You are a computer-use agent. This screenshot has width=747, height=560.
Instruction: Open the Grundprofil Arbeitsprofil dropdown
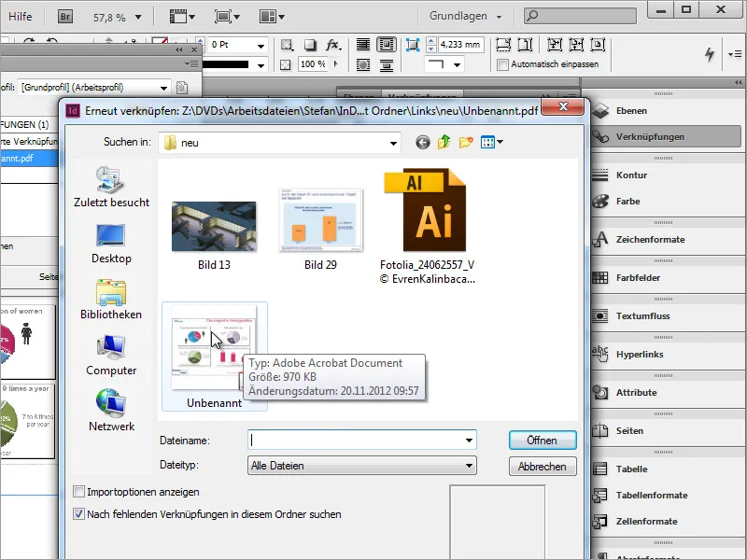pos(94,88)
